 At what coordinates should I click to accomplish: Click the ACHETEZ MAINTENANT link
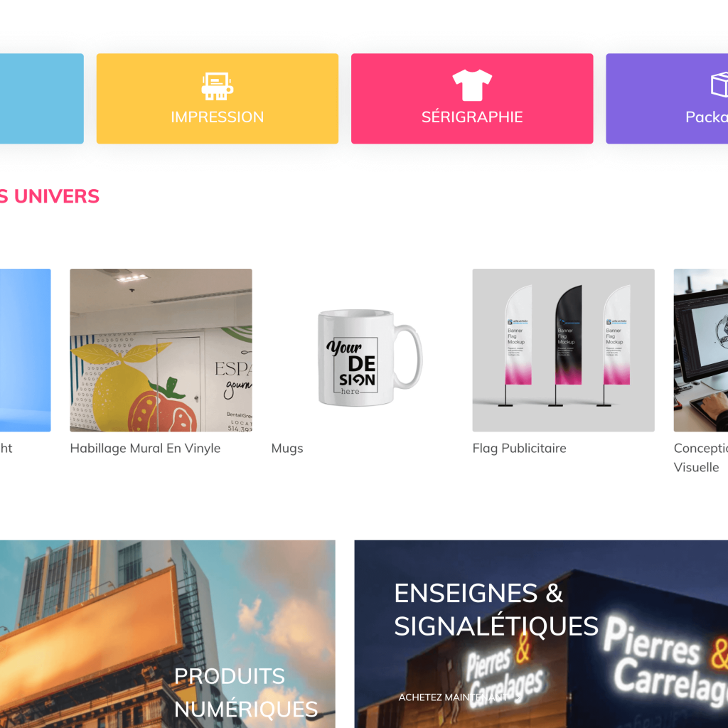tap(452, 697)
